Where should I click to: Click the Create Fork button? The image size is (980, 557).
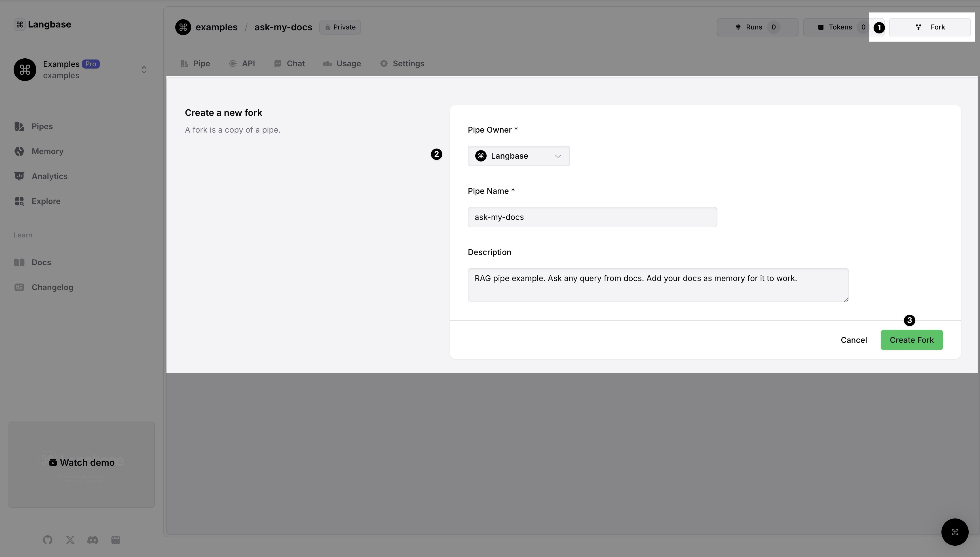pos(911,340)
